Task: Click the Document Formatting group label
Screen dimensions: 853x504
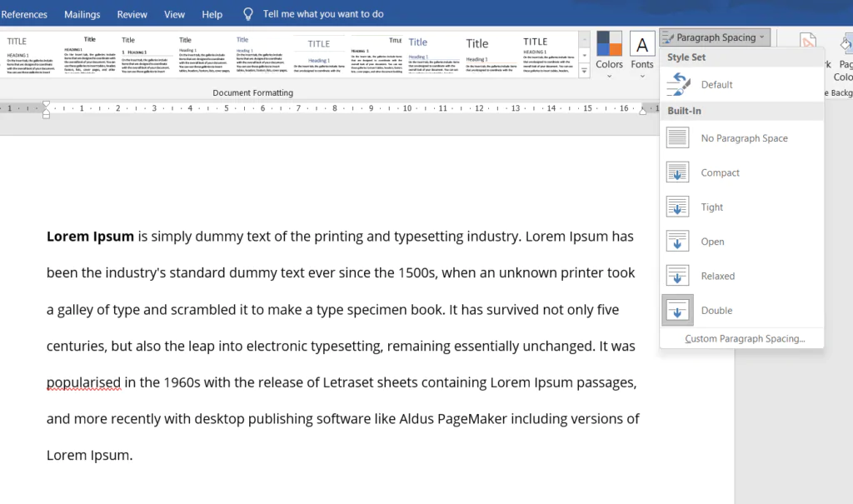Action: pyautogui.click(x=253, y=92)
